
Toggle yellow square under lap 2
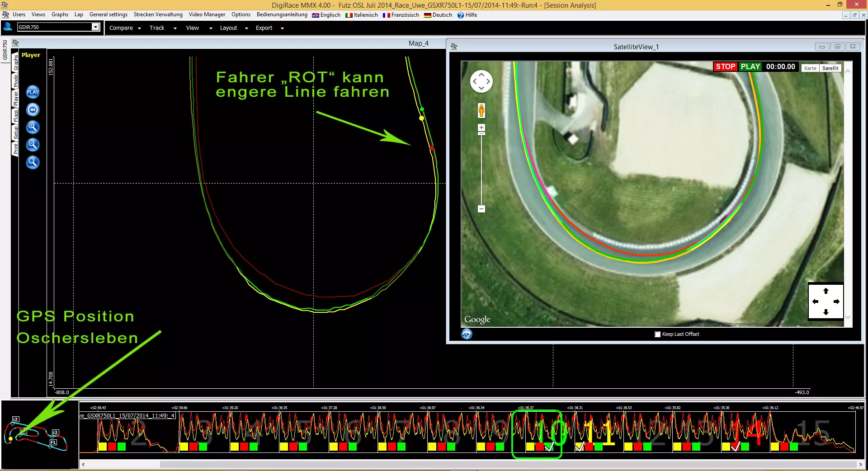102,447
